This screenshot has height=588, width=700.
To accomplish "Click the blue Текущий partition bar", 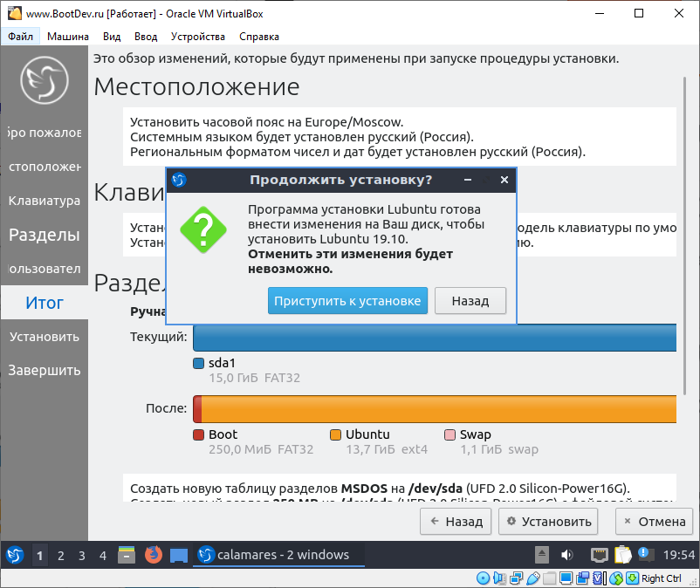I will point(435,338).
